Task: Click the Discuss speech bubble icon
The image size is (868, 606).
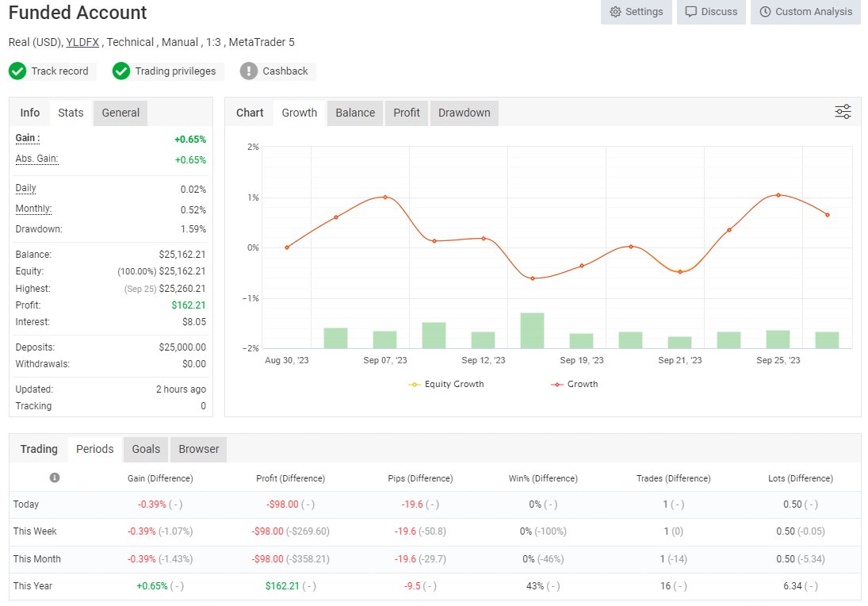Action: 691,12
